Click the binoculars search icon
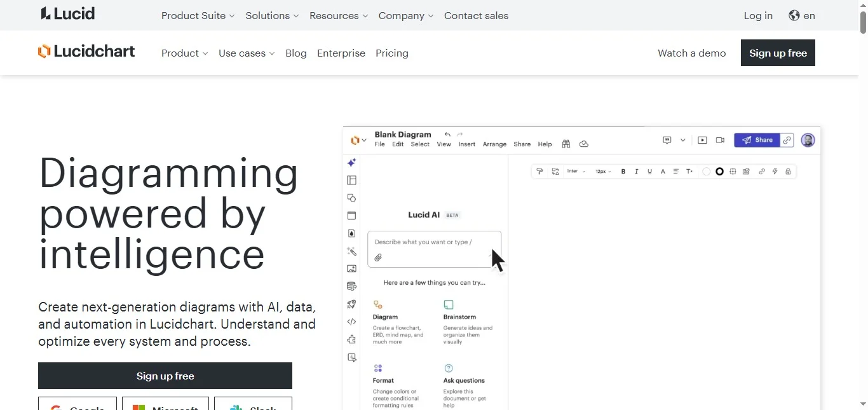The image size is (868, 410). pyautogui.click(x=566, y=144)
